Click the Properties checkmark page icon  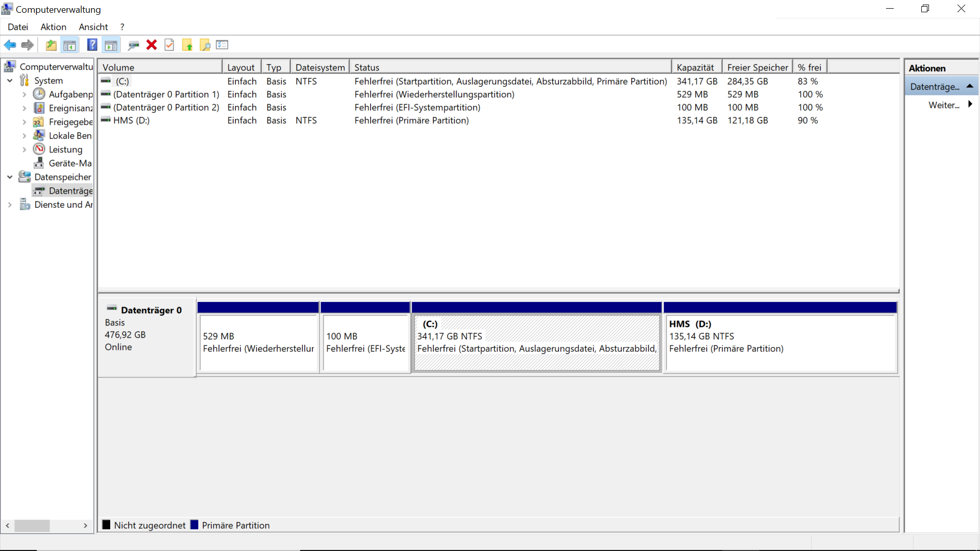tap(169, 45)
